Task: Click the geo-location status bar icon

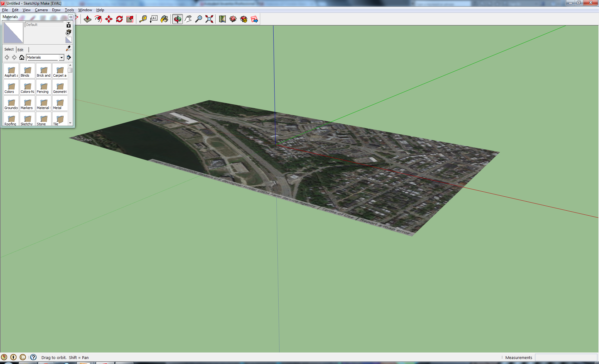Action: click(4, 357)
